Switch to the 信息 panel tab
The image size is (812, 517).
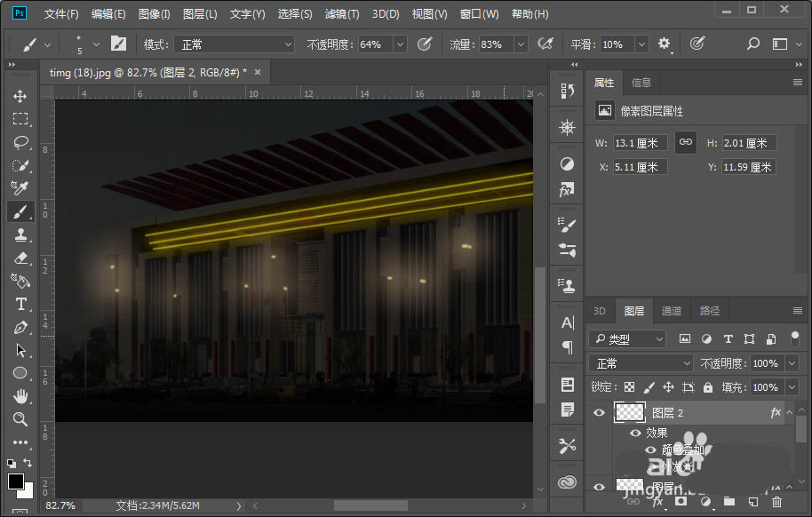pos(641,83)
